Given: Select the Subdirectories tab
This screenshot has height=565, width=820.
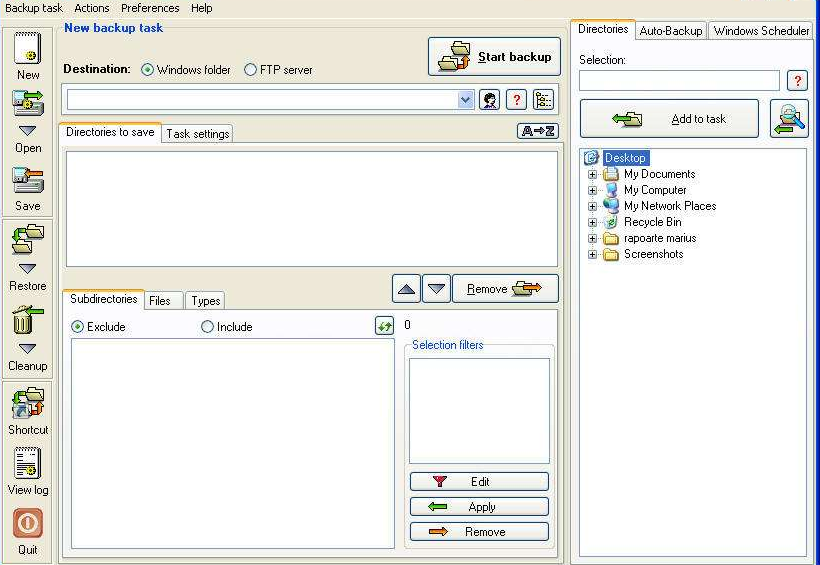Looking at the screenshot, I should point(104,299).
